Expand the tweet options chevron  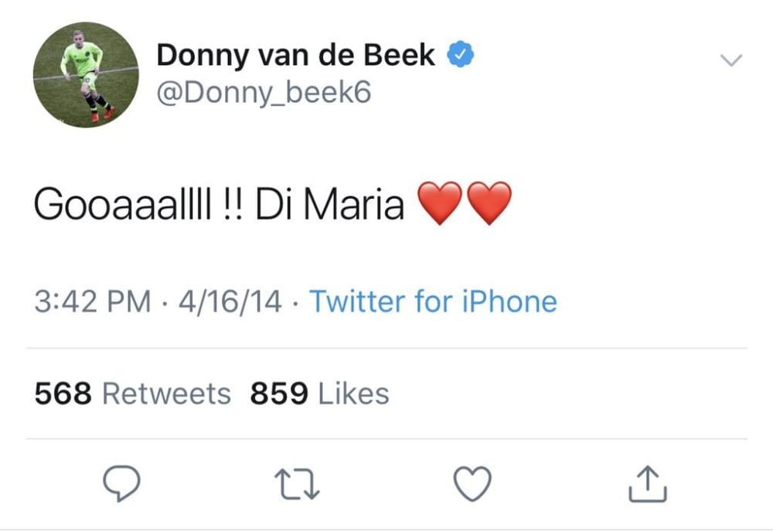coord(730,60)
